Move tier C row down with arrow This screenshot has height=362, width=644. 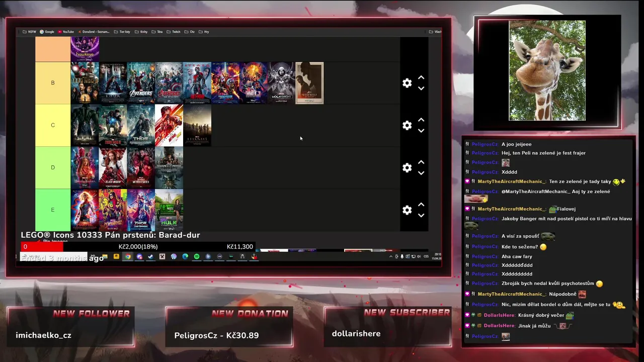(421, 131)
